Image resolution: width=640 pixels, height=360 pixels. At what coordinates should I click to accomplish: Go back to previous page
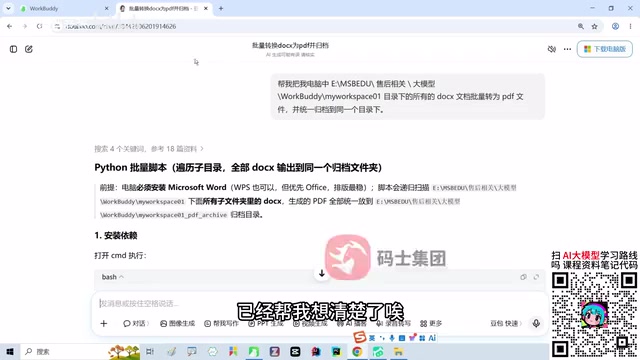click(x=9, y=26)
